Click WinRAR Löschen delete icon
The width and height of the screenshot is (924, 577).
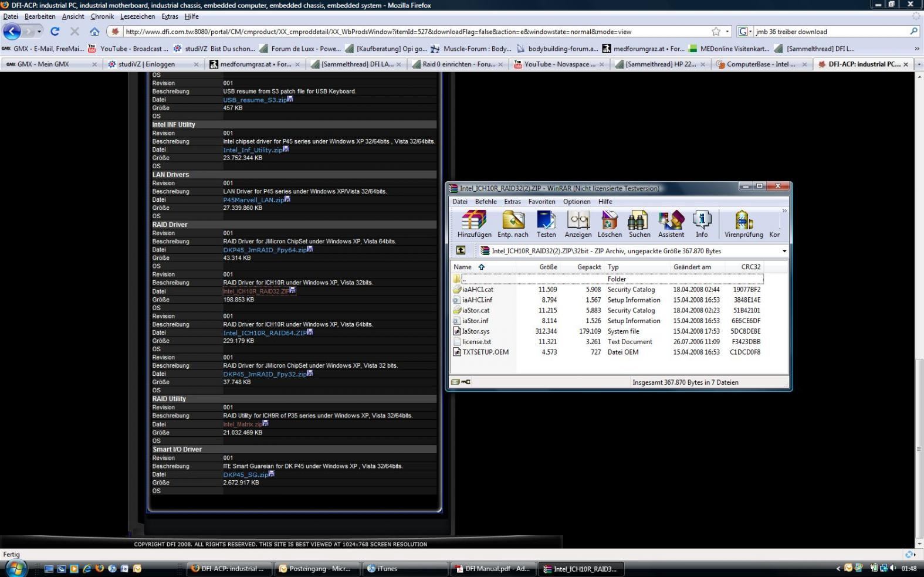click(x=610, y=224)
